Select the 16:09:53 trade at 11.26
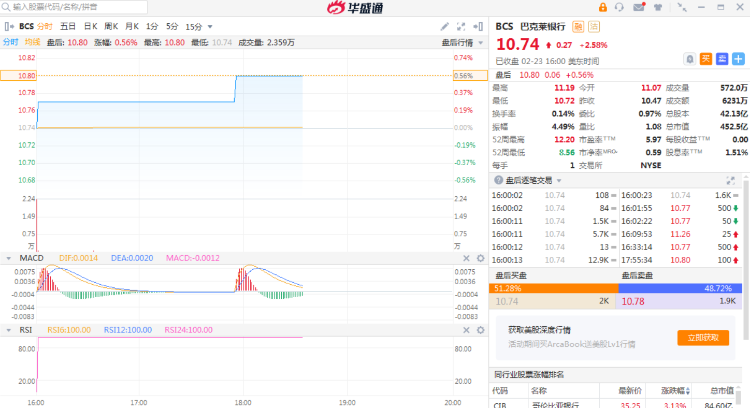Screen dimensions: 750x408 click(x=680, y=234)
